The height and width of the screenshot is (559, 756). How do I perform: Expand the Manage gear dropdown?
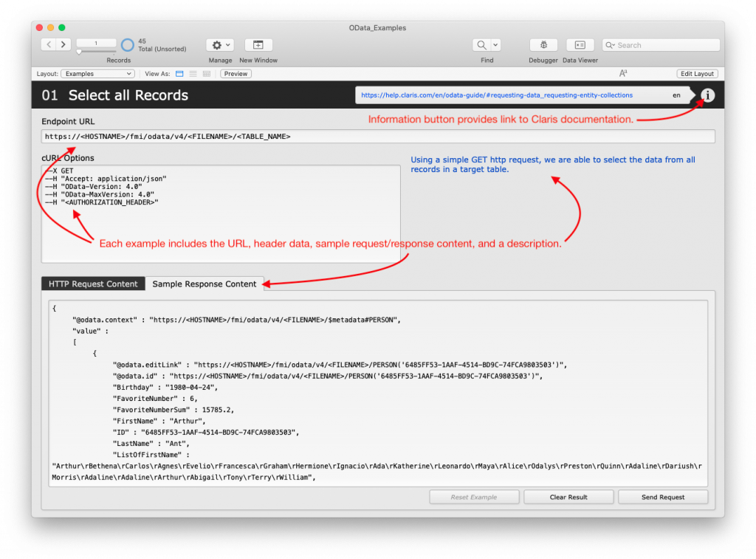[220, 45]
